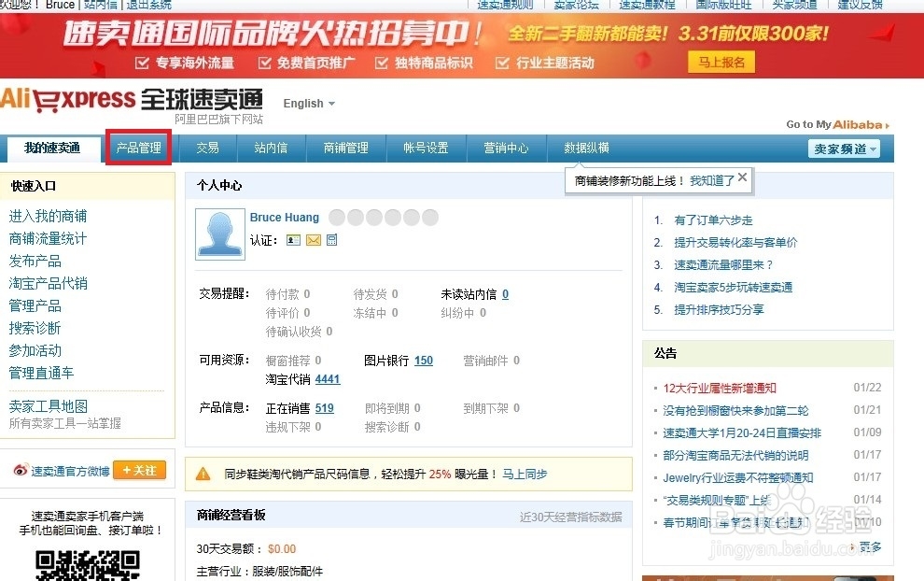Click the 速卖通官方微博 link
Screen dimensions: 924x581
(x=70, y=472)
